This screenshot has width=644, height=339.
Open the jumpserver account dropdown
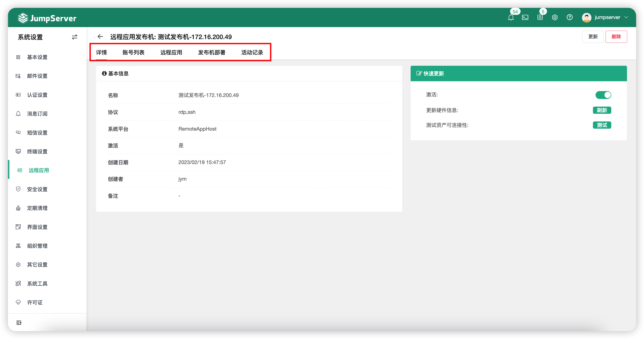click(x=607, y=17)
